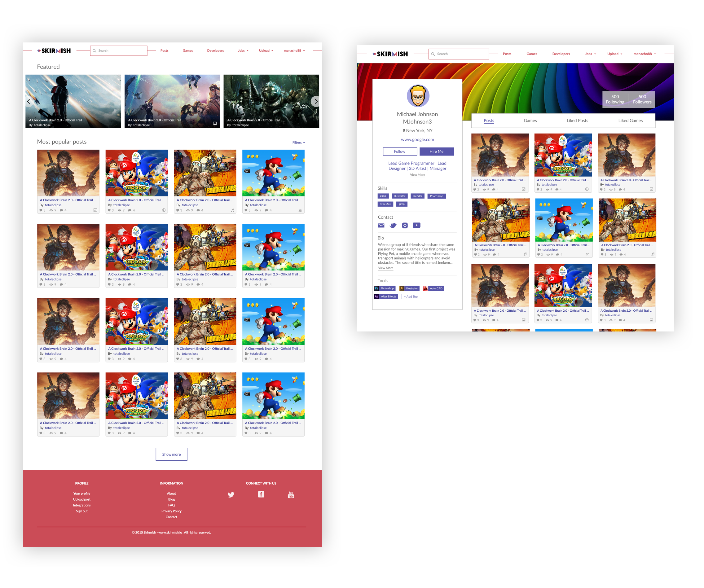Select Developers in the profile page navbar

click(x=561, y=54)
